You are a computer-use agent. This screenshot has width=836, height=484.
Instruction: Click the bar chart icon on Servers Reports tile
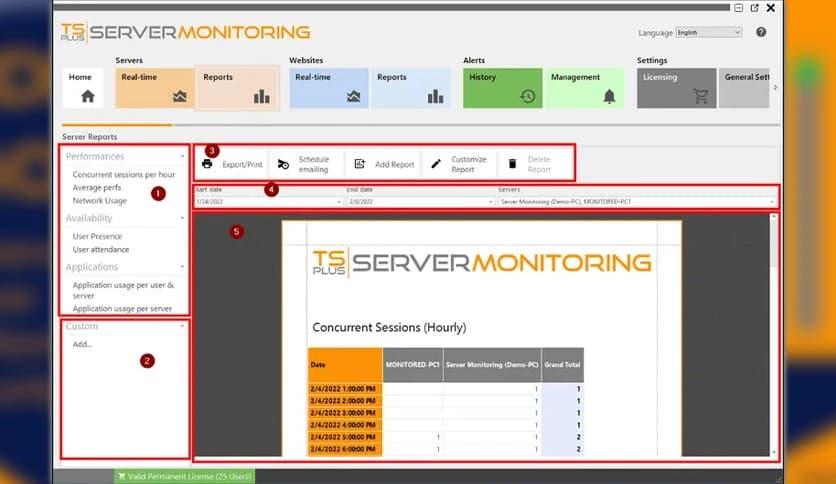(261, 96)
